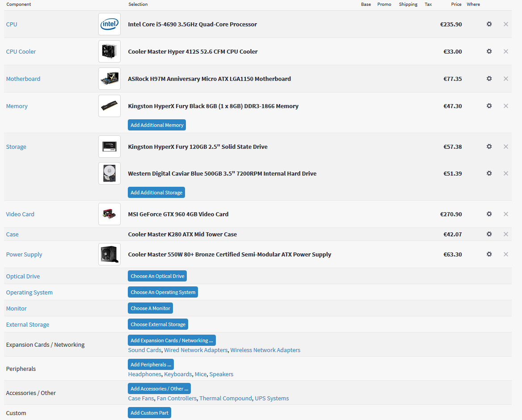Open gear options for MSI GTX 960
This screenshot has height=420, width=522.
489,214
